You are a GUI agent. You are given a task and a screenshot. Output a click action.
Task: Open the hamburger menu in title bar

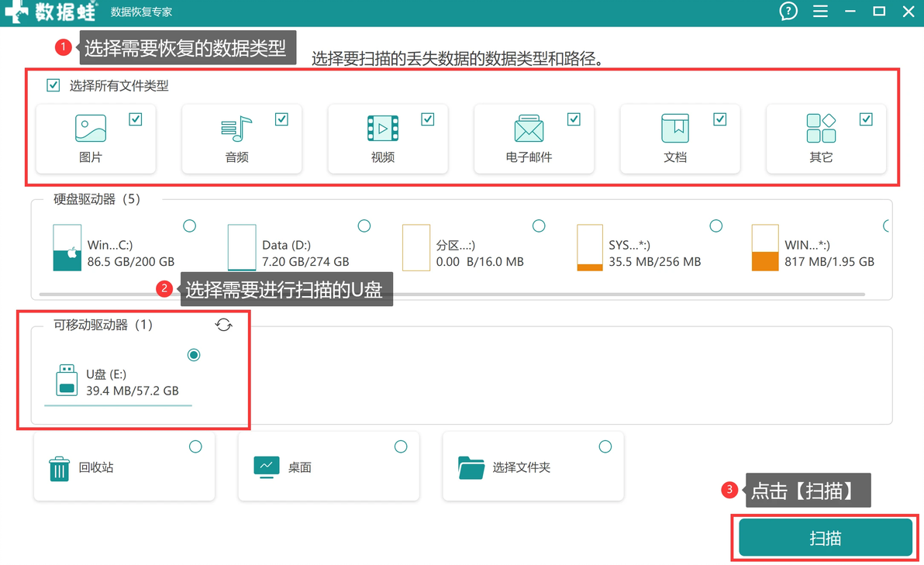click(x=819, y=11)
